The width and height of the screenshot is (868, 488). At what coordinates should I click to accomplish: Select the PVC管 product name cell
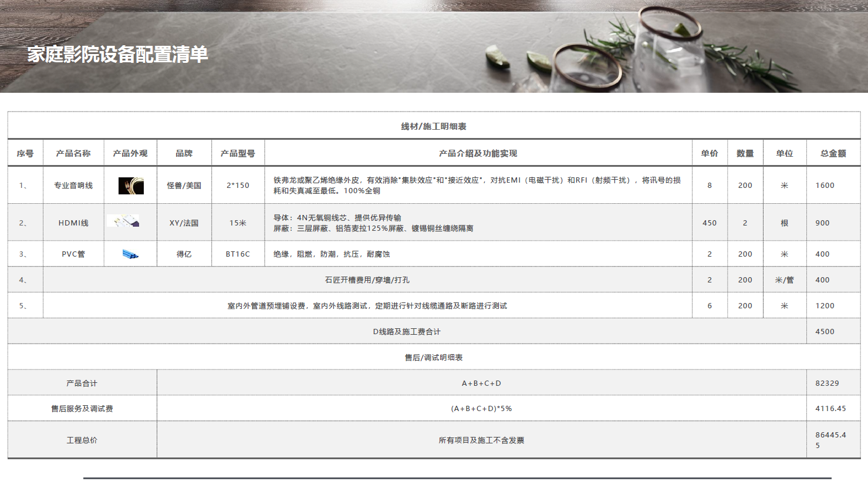(73, 254)
